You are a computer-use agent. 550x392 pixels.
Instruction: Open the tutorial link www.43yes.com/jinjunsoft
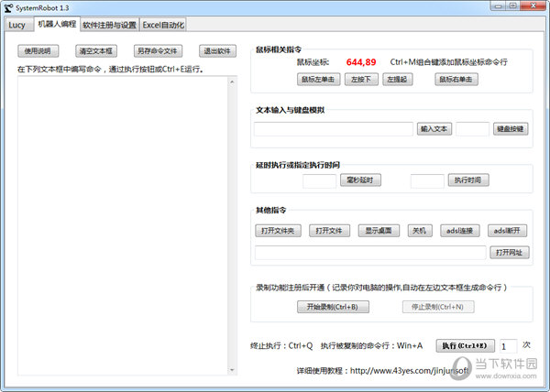tap(410, 371)
